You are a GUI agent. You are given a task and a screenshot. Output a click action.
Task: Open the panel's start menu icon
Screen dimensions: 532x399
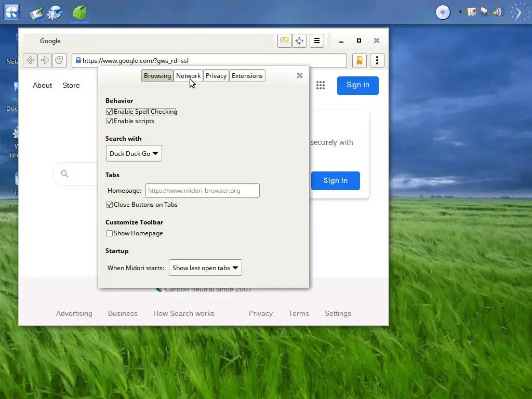11,12
